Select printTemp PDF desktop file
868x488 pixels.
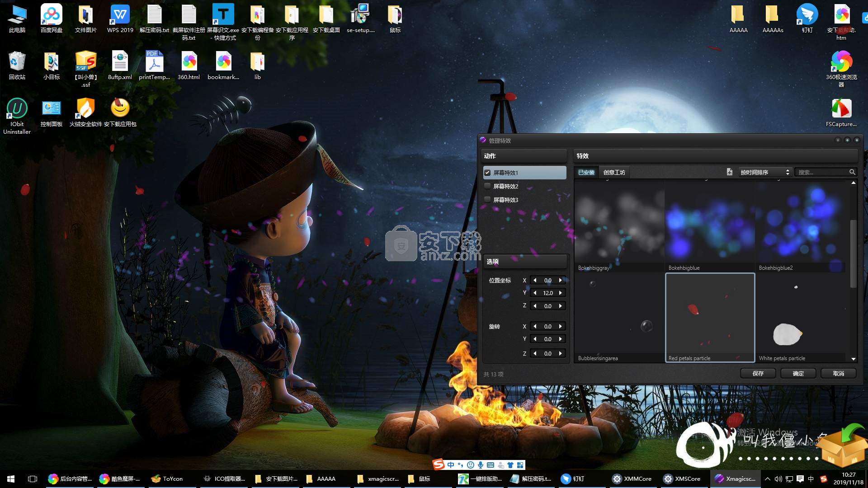[155, 66]
